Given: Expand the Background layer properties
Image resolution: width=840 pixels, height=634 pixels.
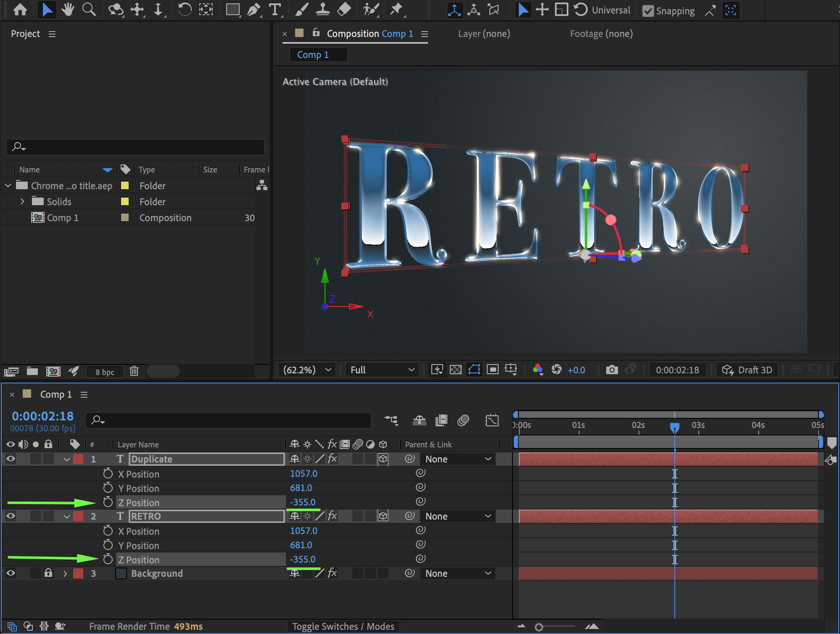Looking at the screenshot, I should 65,573.
